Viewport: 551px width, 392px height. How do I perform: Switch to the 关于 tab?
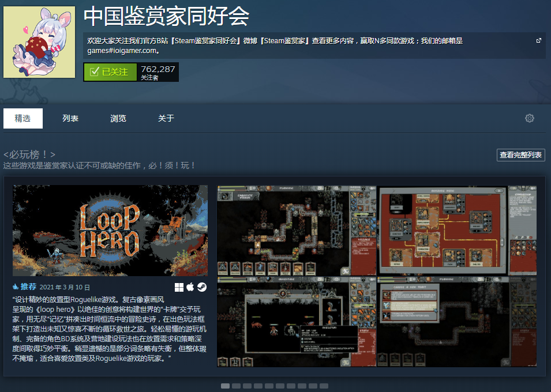pos(166,118)
